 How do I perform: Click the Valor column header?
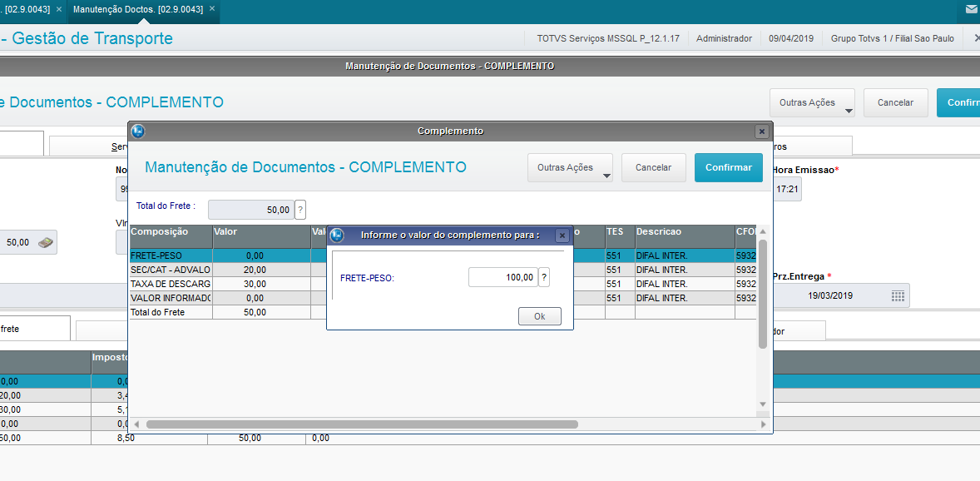(x=261, y=236)
